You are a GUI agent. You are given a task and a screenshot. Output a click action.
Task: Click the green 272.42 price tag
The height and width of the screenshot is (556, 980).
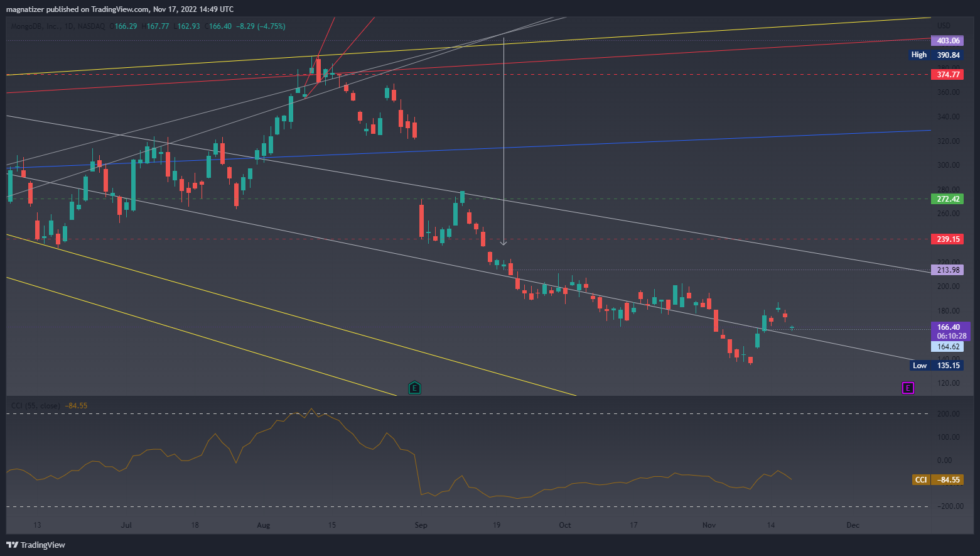948,199
